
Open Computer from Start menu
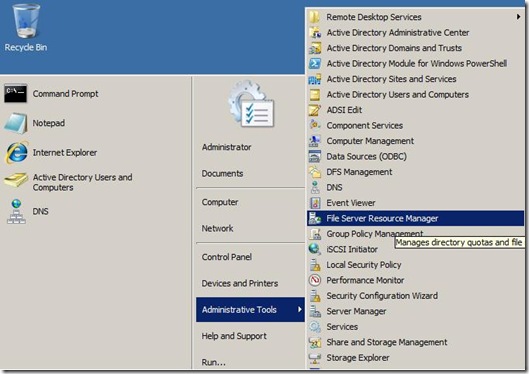pyautogui.click(x=220, y=202)
